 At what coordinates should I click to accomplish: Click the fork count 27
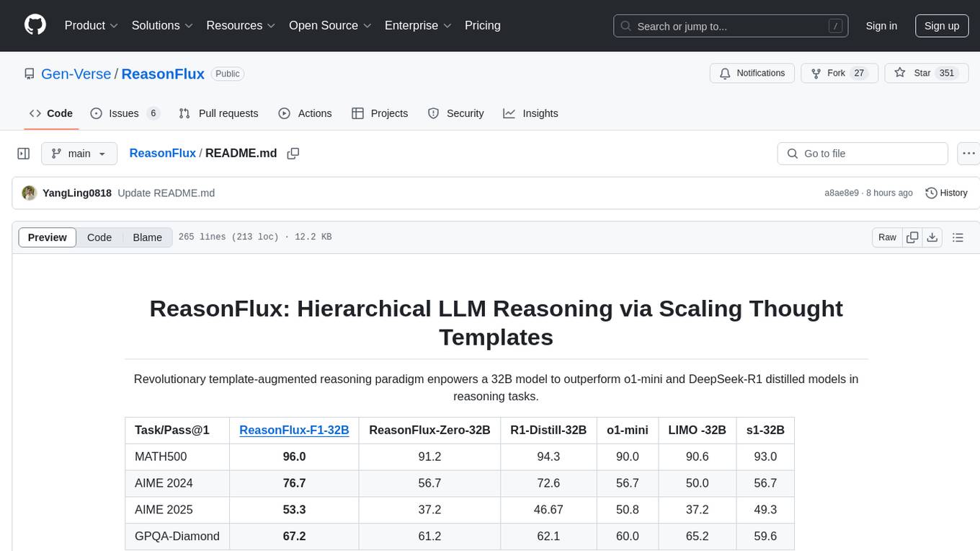tap(859, 74)
